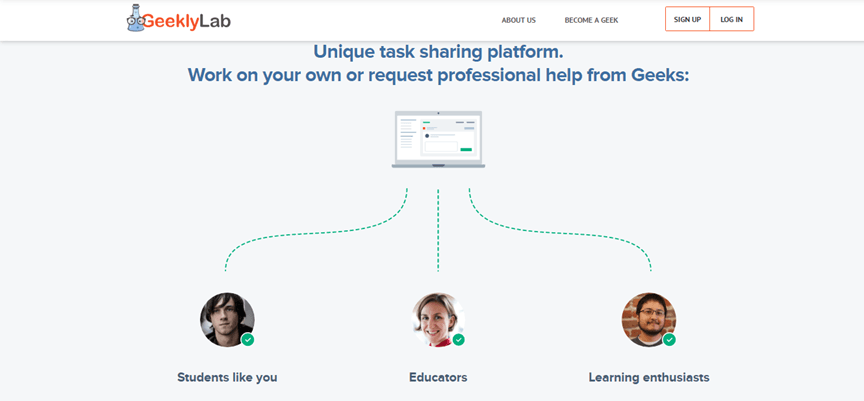Click the "Unique task sharing platform." heading
864x401 pixels.
click(x=439, y=52)
